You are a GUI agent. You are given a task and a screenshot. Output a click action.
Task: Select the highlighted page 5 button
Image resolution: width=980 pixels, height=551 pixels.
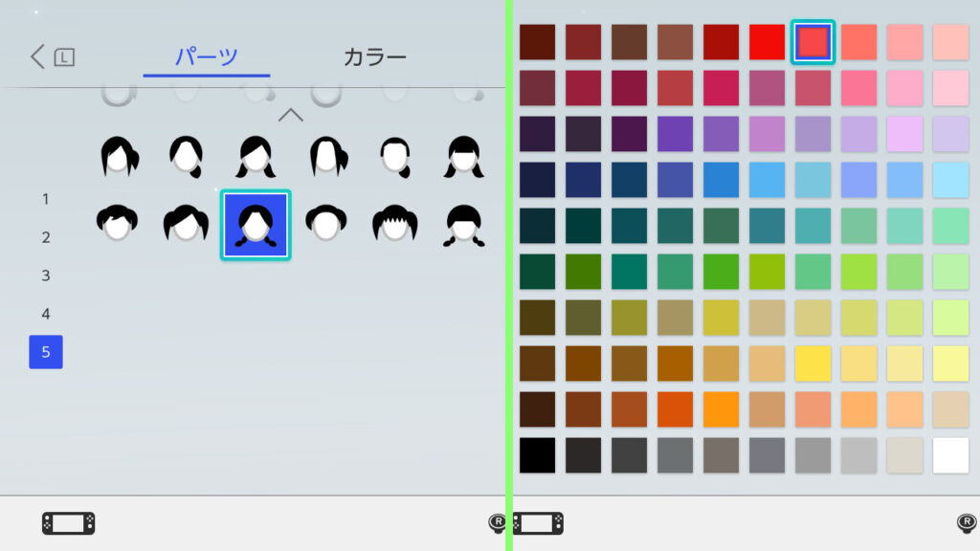(46, 352)
